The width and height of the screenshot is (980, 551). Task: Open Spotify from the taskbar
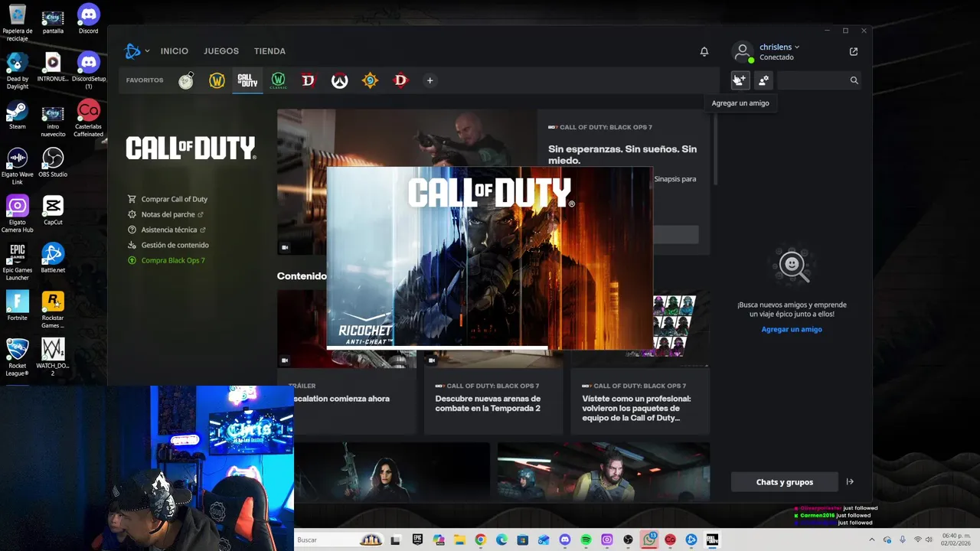[586, 540]
